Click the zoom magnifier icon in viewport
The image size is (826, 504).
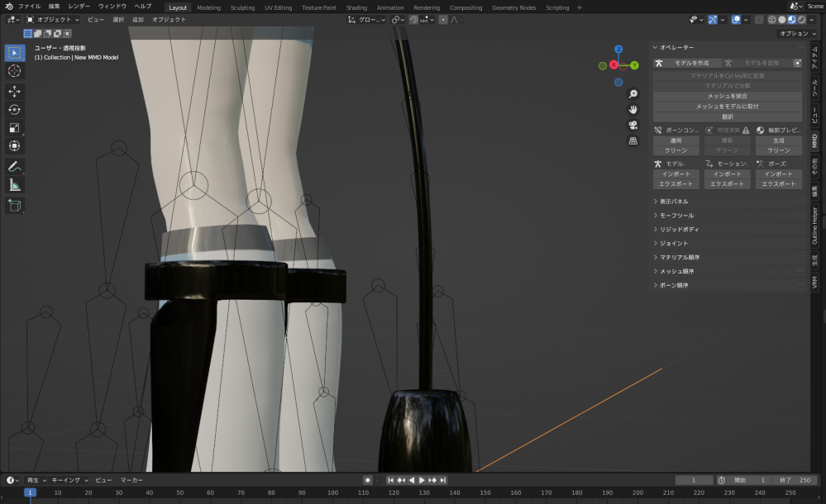[x=633, y=93]
